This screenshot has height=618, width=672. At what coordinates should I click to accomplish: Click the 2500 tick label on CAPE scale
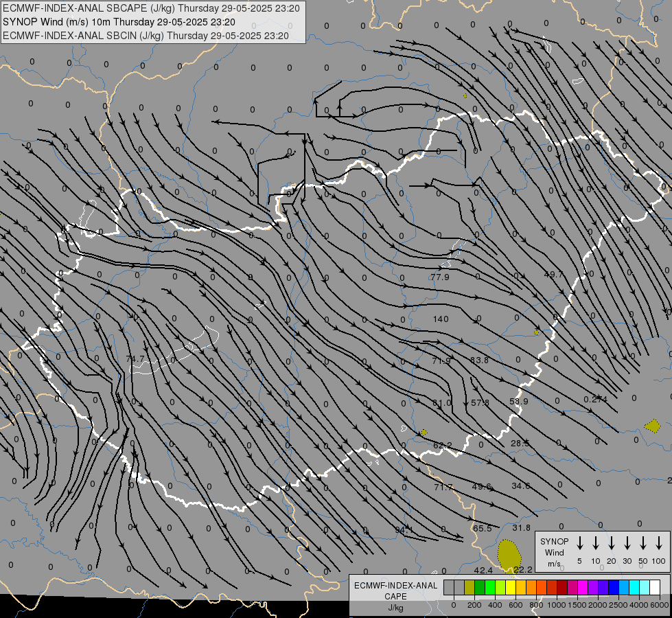pos(618,605)
